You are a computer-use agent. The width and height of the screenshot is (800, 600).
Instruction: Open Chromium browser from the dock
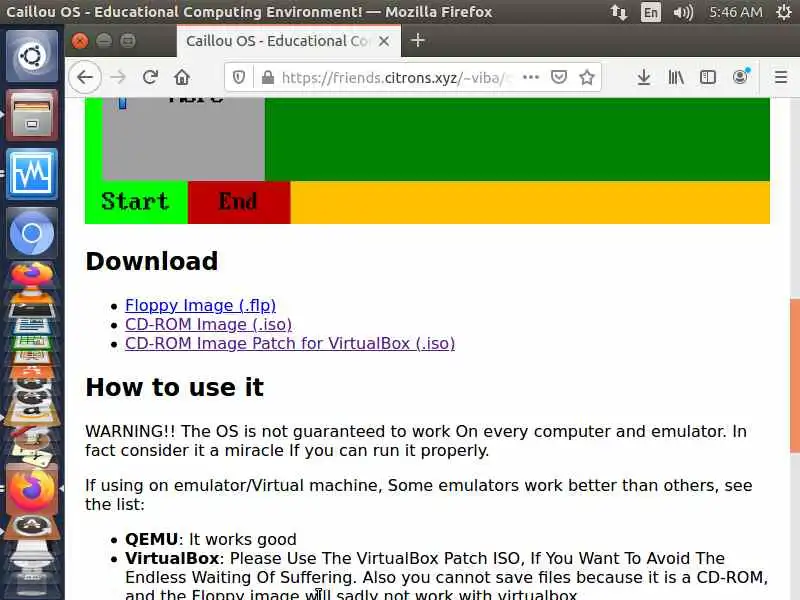pos(32,233)
